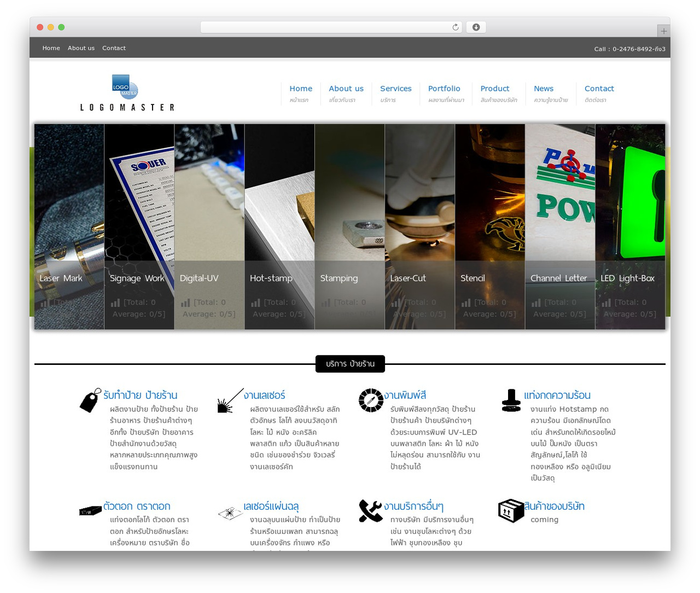The width and height of the screenshot is (700, 593).
Task: Click rating bars icon under Signage Work
Action: [115, 303]
